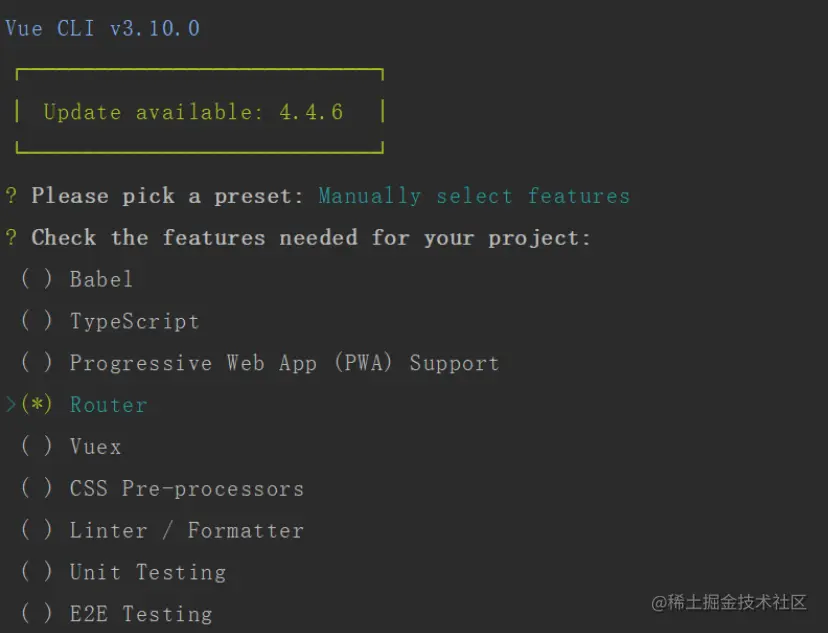Click the '@稀土掘金技术社区' watermark
Image resolution: width=828 pixels, height=633 pixels.
[x=729, y=602]
